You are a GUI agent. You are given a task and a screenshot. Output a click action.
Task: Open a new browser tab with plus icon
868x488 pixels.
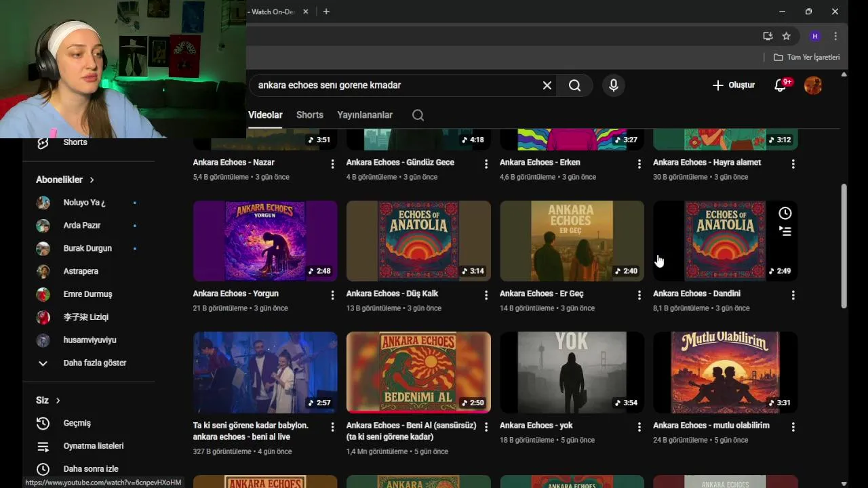(326, 12)
